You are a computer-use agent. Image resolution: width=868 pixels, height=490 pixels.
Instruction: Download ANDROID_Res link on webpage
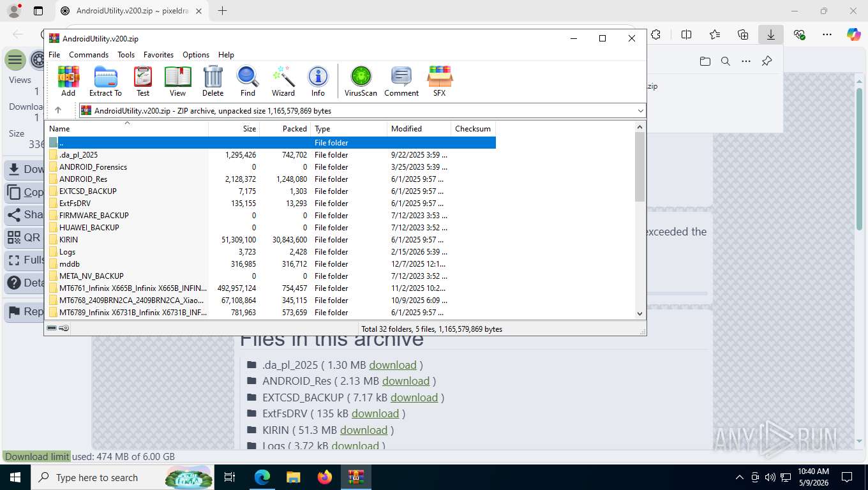coord(406,381)
